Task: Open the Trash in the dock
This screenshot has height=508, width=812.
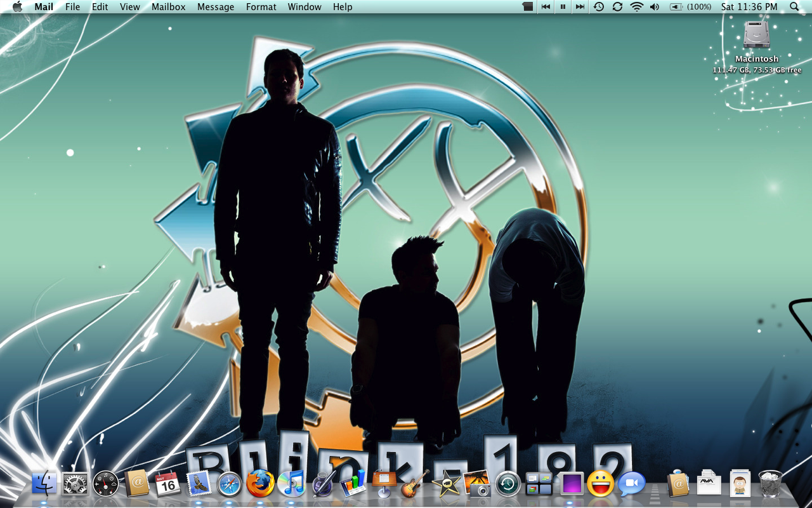Action: coord(770,484)
